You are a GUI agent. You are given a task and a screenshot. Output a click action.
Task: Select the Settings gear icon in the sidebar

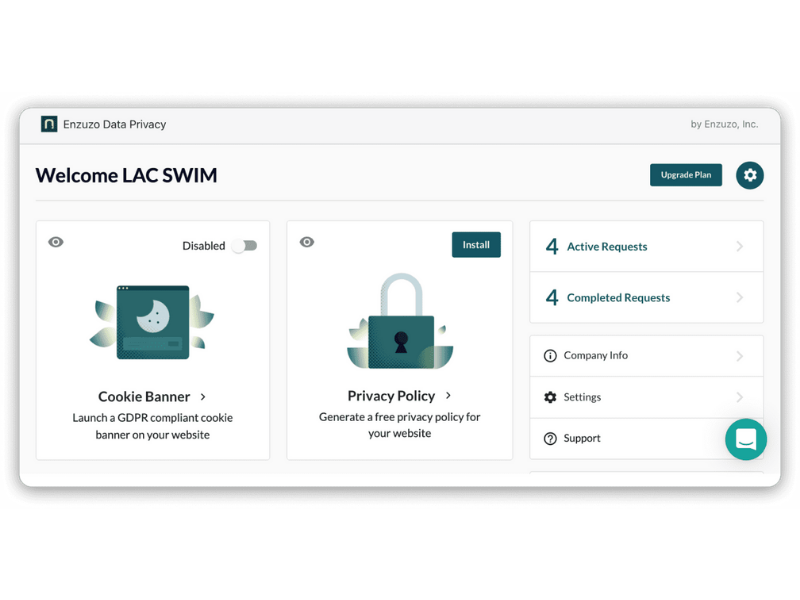tap(549, 397)
